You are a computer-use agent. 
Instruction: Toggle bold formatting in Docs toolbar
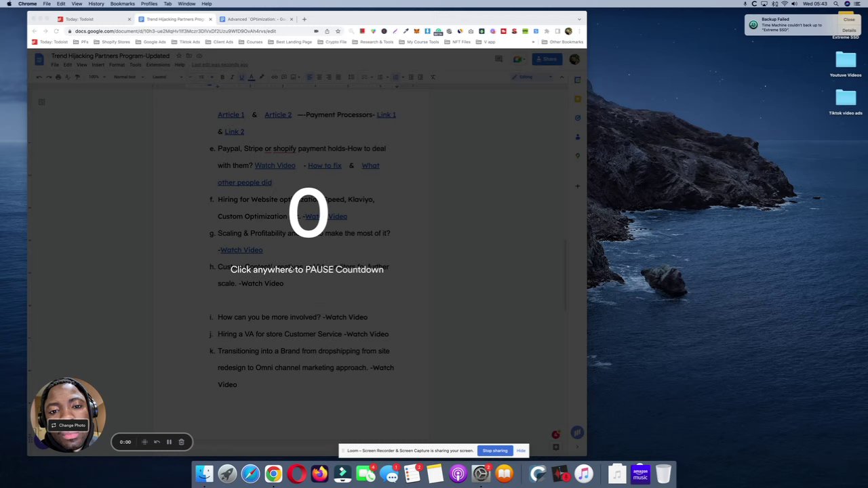point(222,77)
